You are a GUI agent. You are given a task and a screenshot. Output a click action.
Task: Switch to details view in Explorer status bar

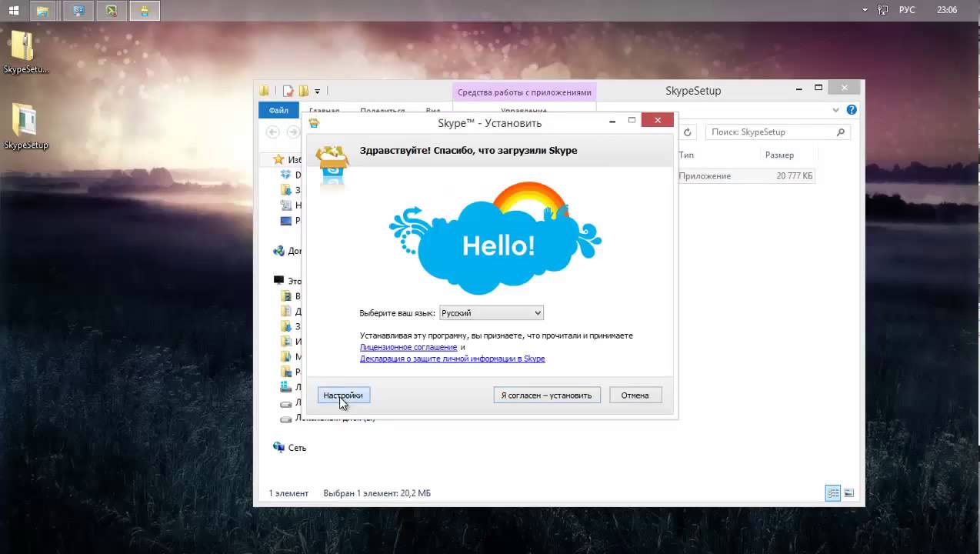point(833,493)
